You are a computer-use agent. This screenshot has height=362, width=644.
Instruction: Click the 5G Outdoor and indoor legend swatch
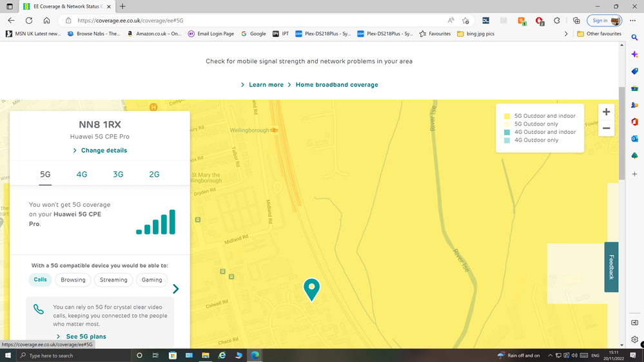point(507,116)
